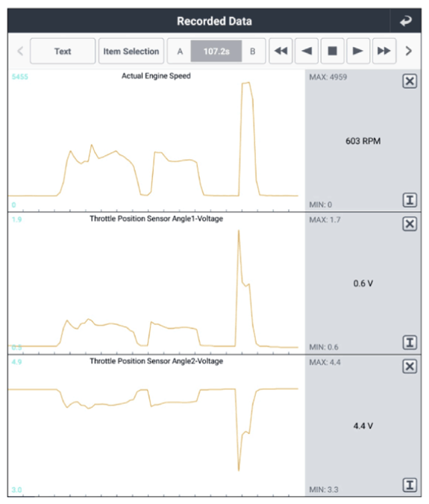This screenshot has height=504, width=429.
Task: Set marker B on the timeline
Action: [253, 51]
